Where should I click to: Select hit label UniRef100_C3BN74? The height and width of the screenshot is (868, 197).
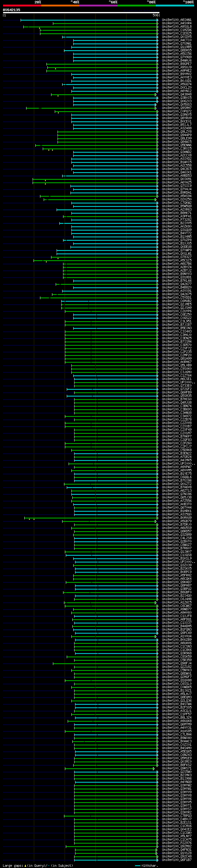pyautogui.click(x=176, y=406)
